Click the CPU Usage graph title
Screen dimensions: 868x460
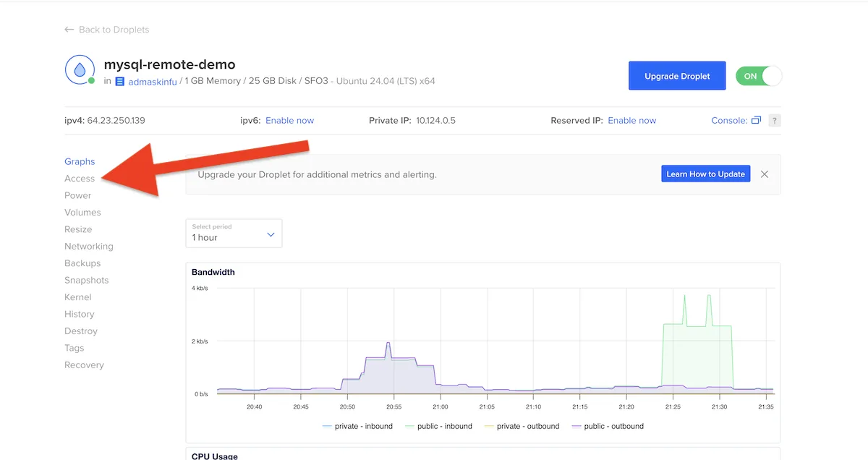click(x=215, y=456)
